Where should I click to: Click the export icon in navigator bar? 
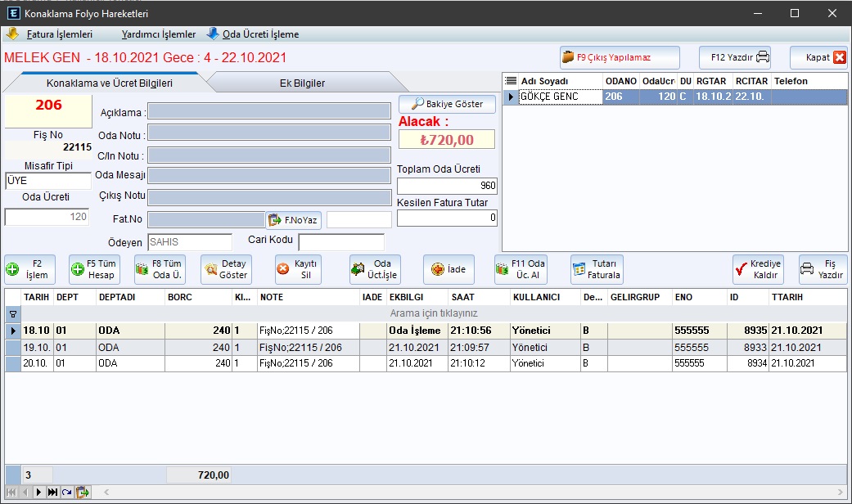click(83, 492)
